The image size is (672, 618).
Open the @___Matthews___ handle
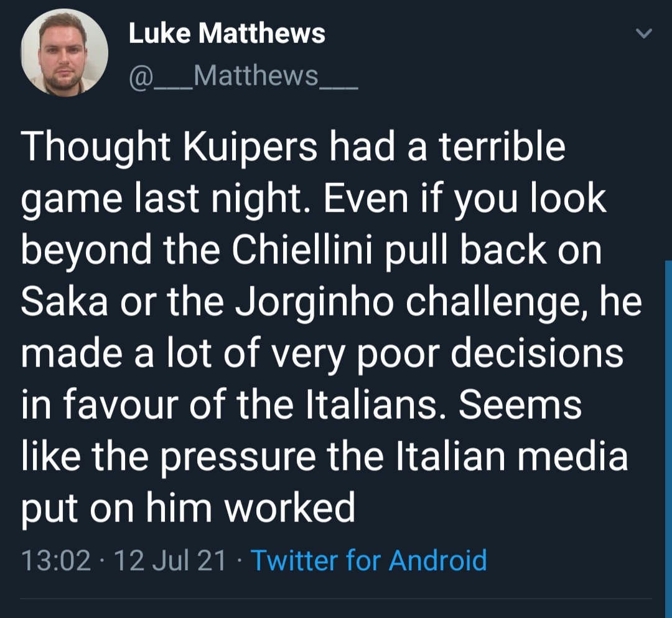(x=243, y=76)
